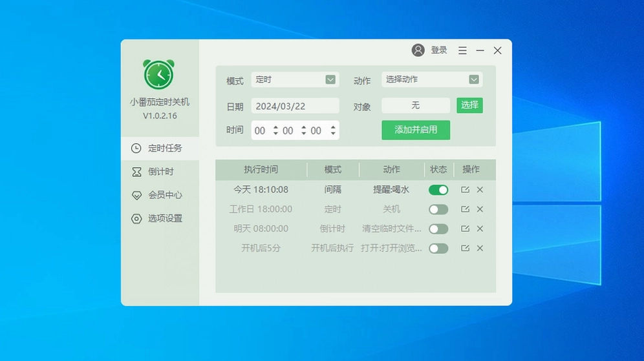Edit the 工作日 18:00:00 shutdown task
Viewport: 644px width, 361px height.
tap(465, 209)
